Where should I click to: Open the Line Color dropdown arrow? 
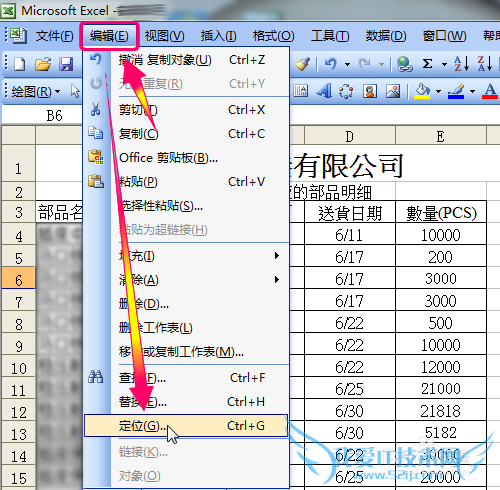click(472, 91)
